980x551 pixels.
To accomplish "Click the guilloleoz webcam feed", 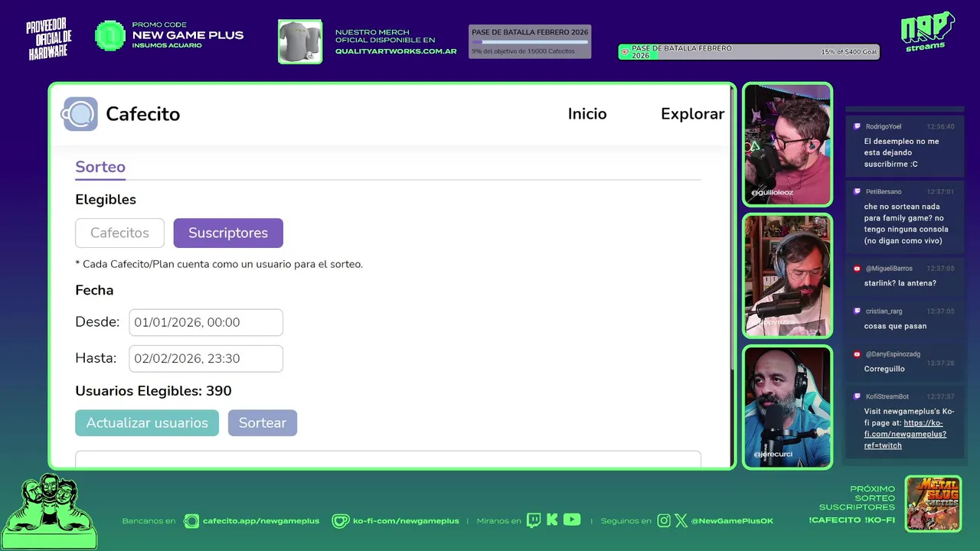I will pos(787,145).
